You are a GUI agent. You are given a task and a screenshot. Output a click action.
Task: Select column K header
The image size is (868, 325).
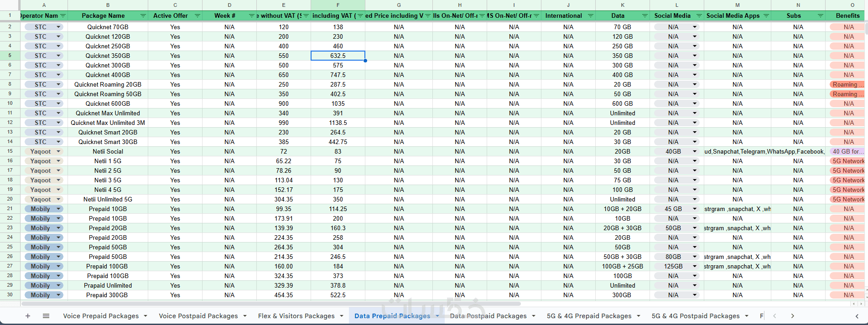(x=623, y=5)
